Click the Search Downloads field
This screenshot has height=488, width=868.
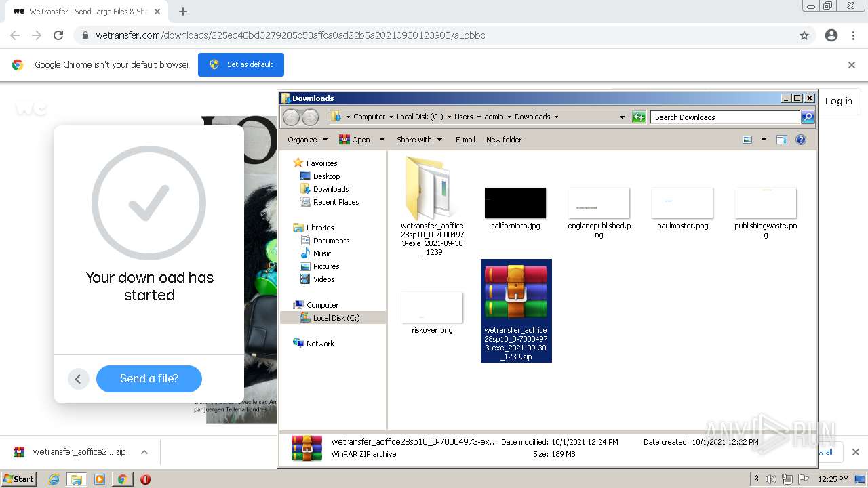pyautogui.click(x=725, y=117)
